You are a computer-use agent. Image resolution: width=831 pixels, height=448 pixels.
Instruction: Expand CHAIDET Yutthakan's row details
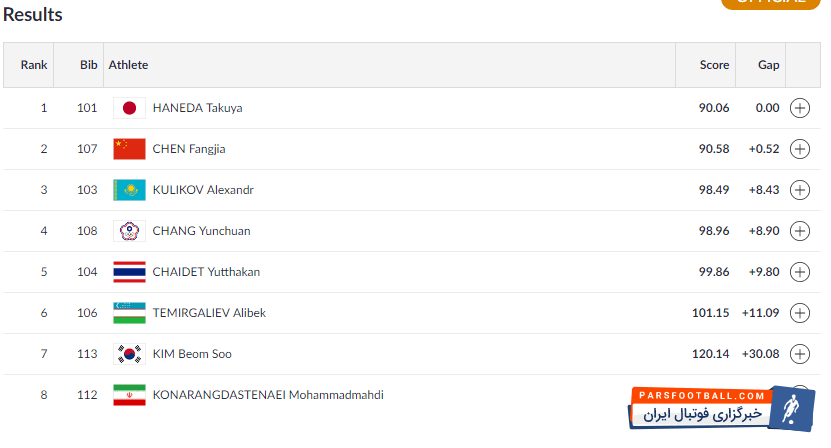(800, 272)
